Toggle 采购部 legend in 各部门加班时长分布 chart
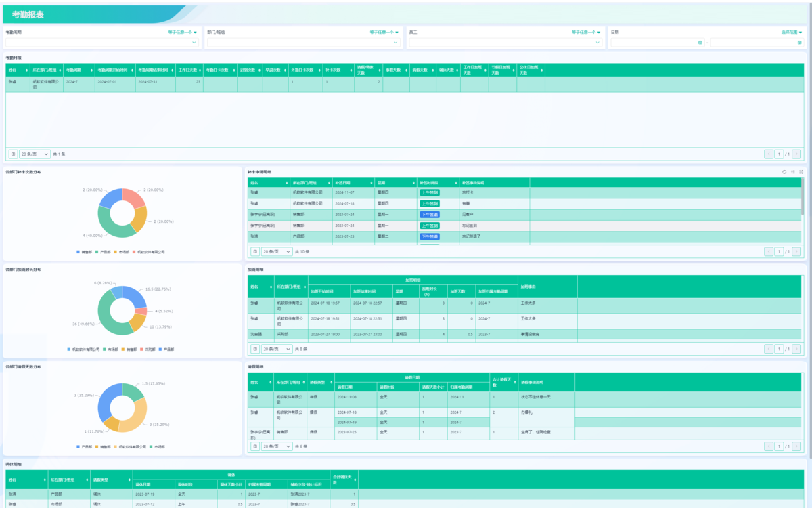Screen dimensions: 812x508 (148, 350)
